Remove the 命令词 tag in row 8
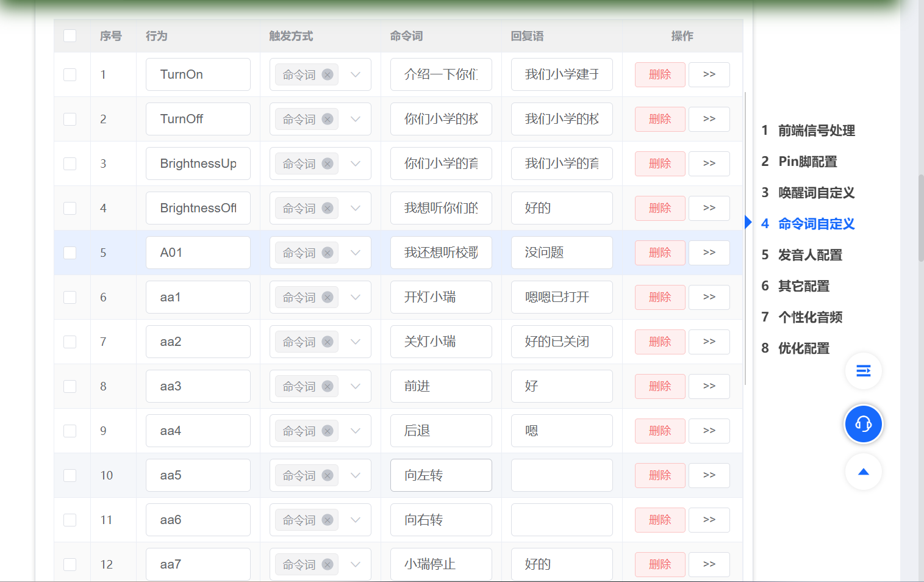924x582 pixels. click(x=328, y=386)
